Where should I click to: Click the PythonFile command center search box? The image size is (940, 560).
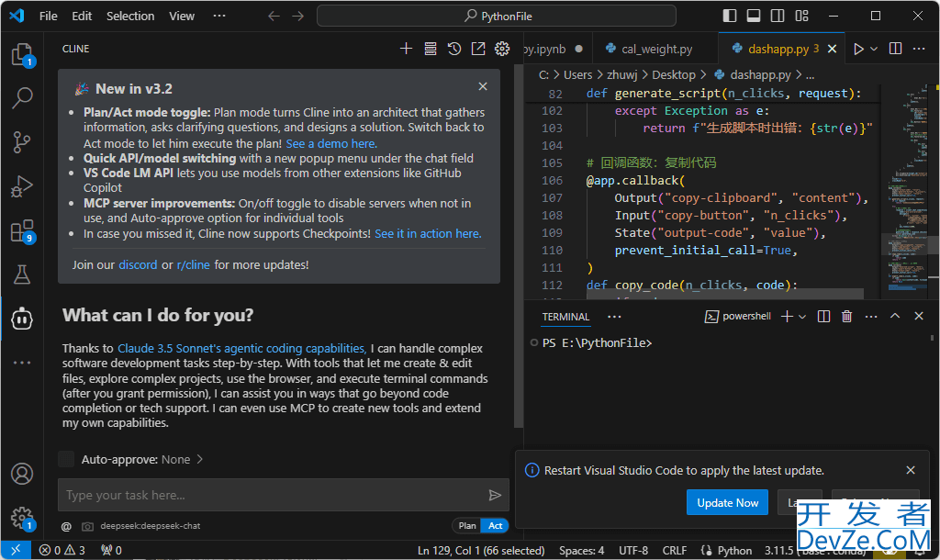[x=497, y=16]
